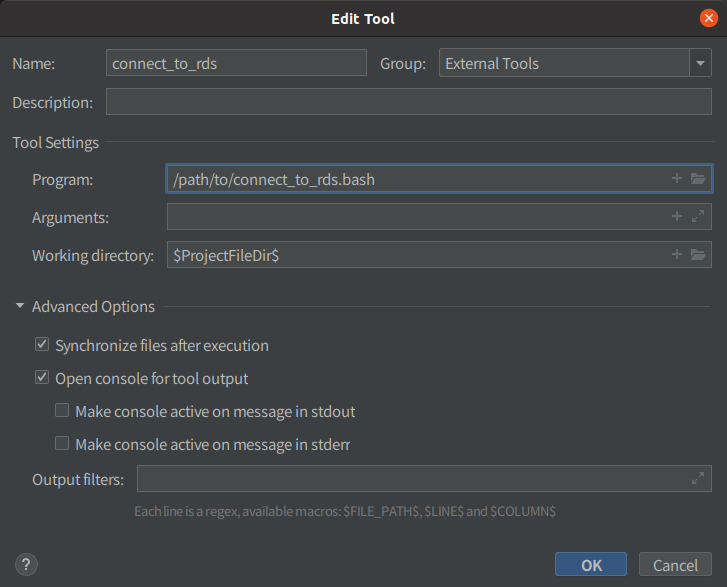Expand the Output filters field
The image size is (727, 587).
pyautogui.click(x=698, y=479)
